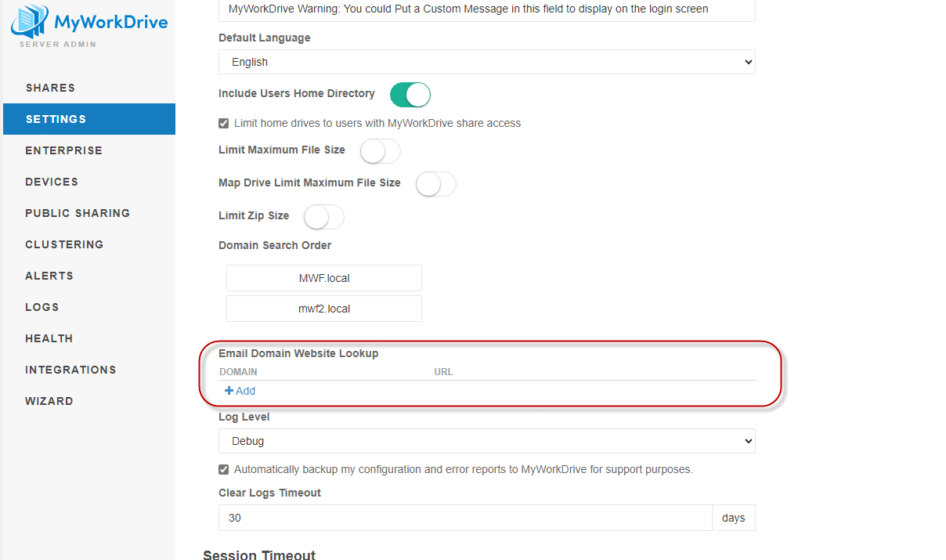This screenshot has width=946, height=560.
Task: Navigate to the Shares section
Action: [50, 88]
